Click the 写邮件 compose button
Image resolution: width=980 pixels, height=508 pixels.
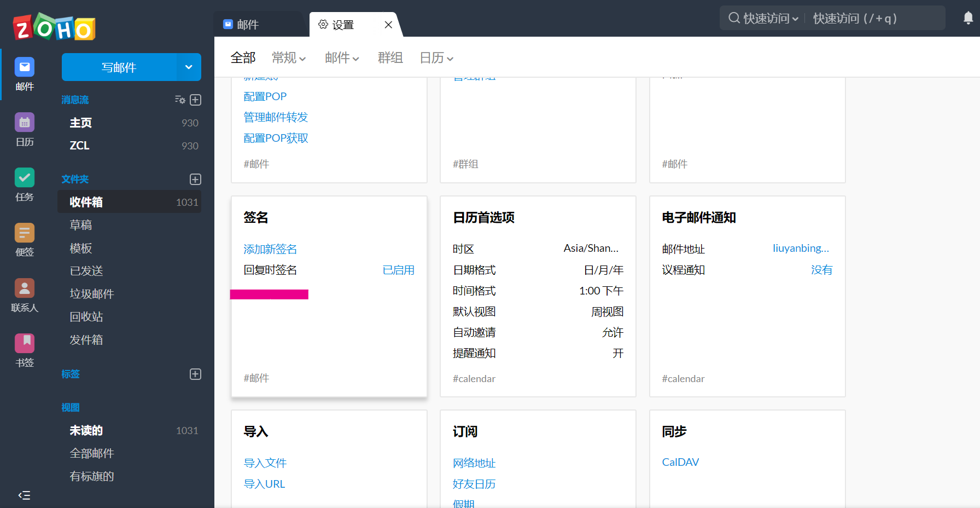119,67
